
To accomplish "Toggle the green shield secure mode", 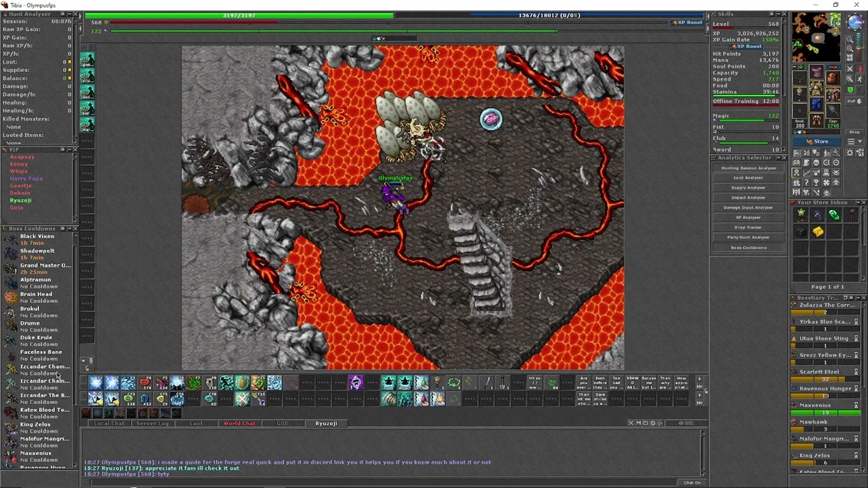I will click(850, 90).
